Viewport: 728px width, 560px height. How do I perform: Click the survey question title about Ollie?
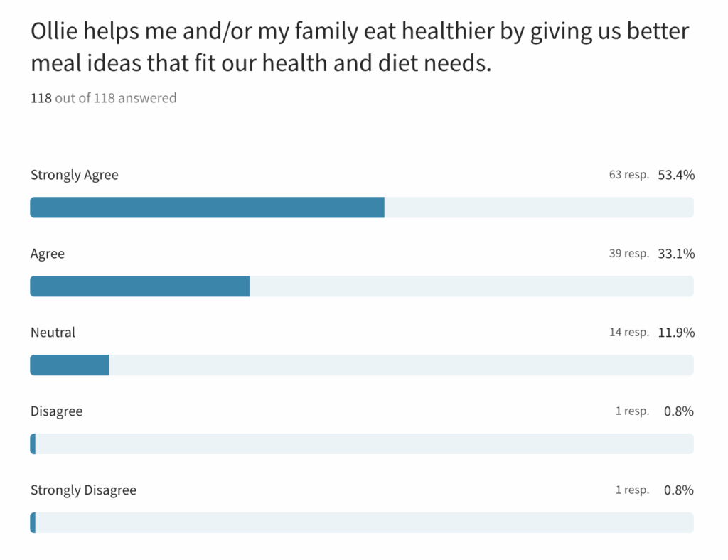(359, 48)
